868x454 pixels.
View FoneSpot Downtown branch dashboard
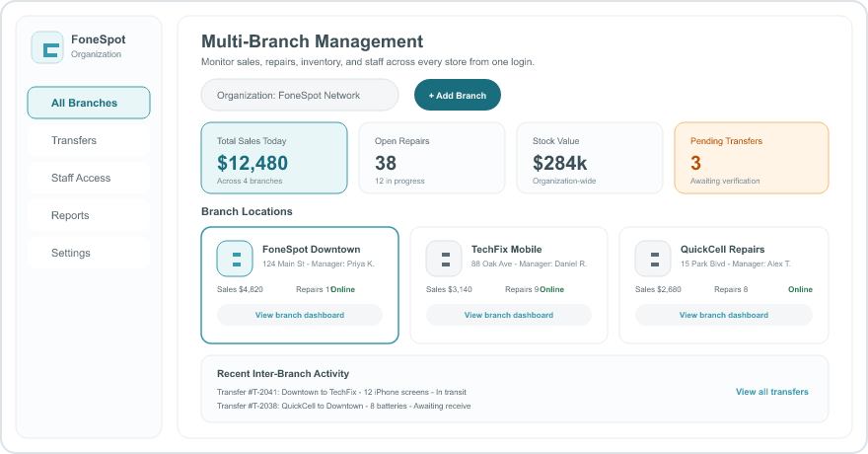point(300,315)
